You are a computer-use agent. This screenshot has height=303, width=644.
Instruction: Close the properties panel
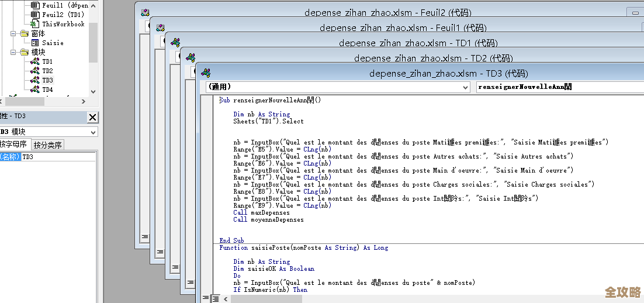click(x=92, y=117)
